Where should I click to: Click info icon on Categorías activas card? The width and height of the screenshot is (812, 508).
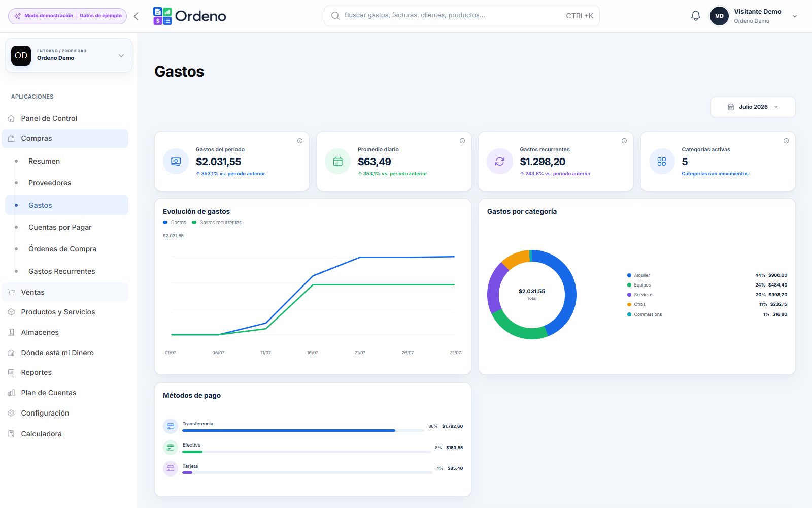click(x=786, y=141)
